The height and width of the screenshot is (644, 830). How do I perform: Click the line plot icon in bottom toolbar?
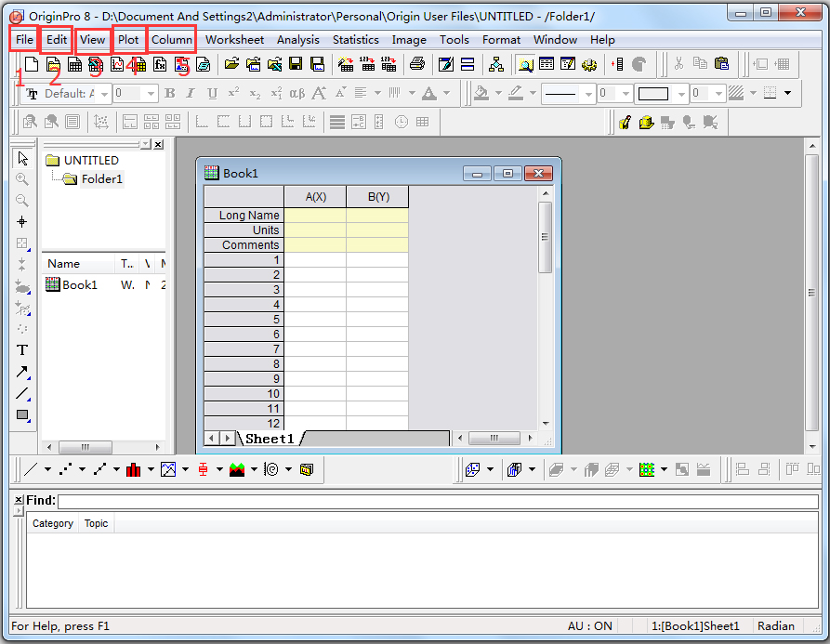coord(31,469)
